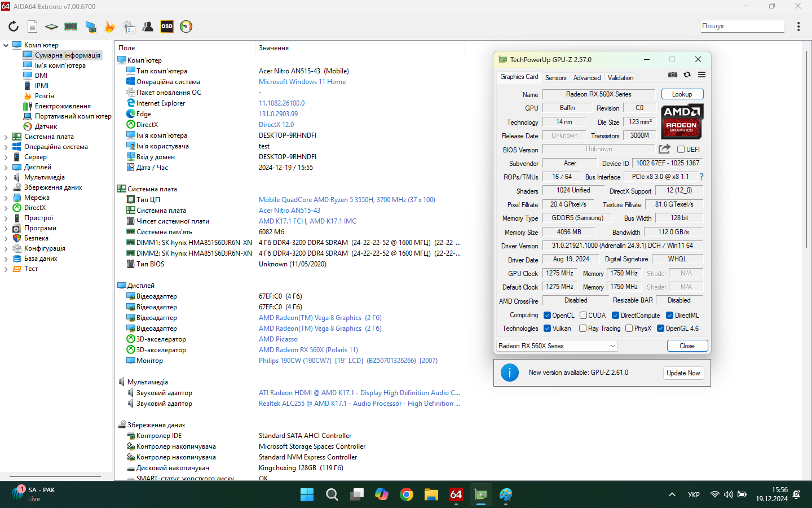Switch to the Advanced tab

pos(587,78)
